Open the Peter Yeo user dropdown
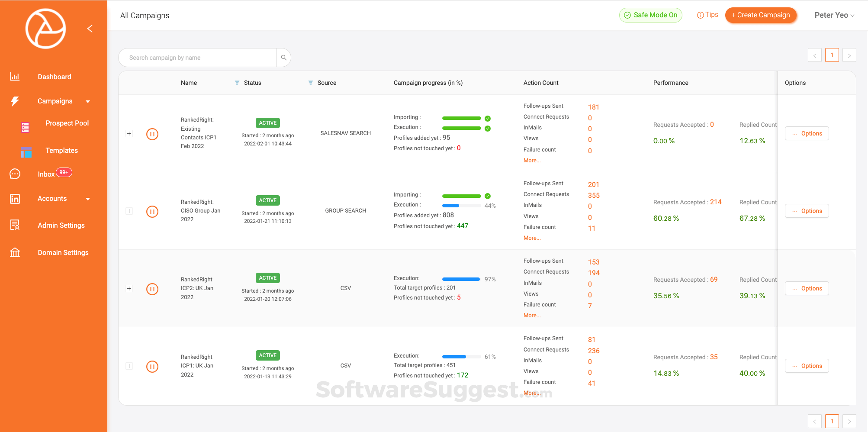 834,15
